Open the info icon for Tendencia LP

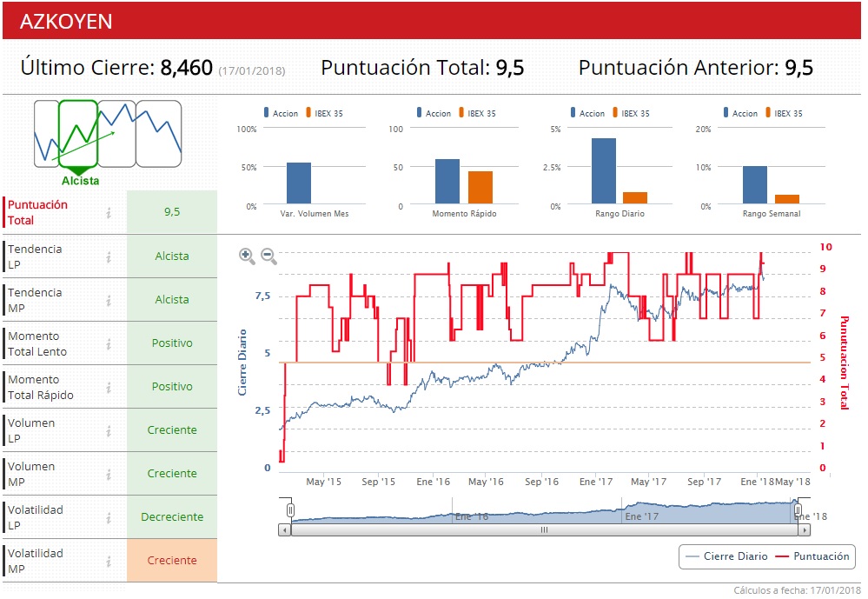(109, 257)
